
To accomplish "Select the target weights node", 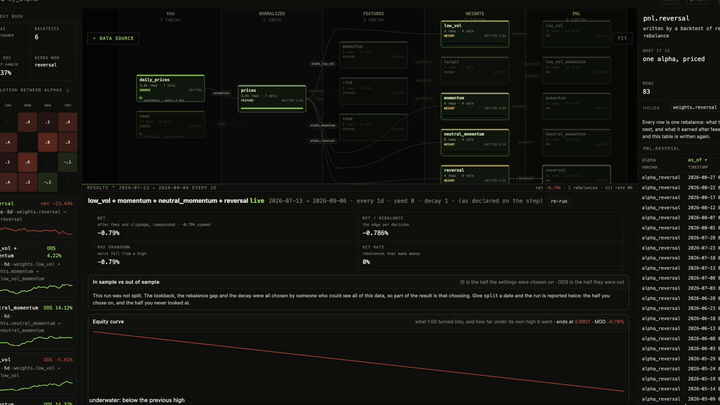I will click(x=475, y=70).
